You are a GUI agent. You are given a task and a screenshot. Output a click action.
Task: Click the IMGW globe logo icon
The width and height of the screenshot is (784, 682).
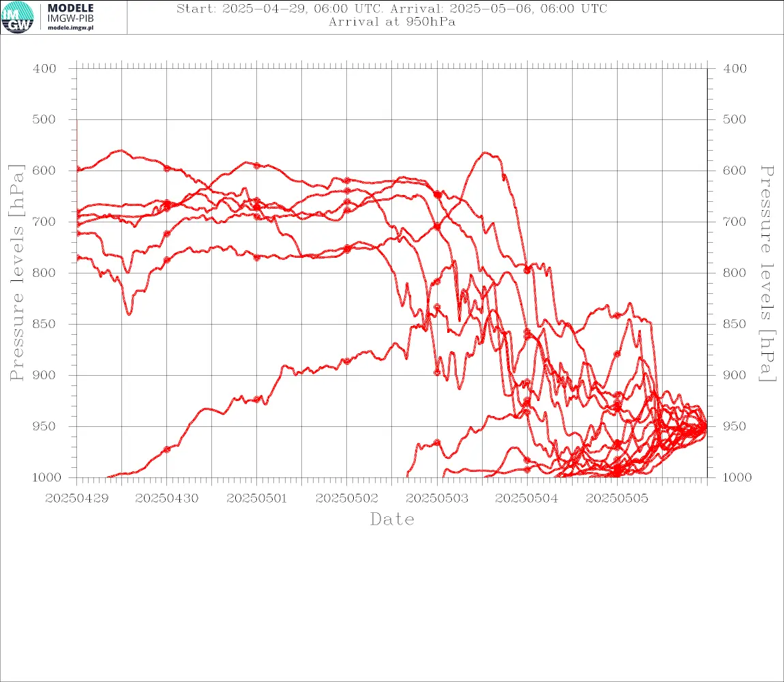coord(18,18)
